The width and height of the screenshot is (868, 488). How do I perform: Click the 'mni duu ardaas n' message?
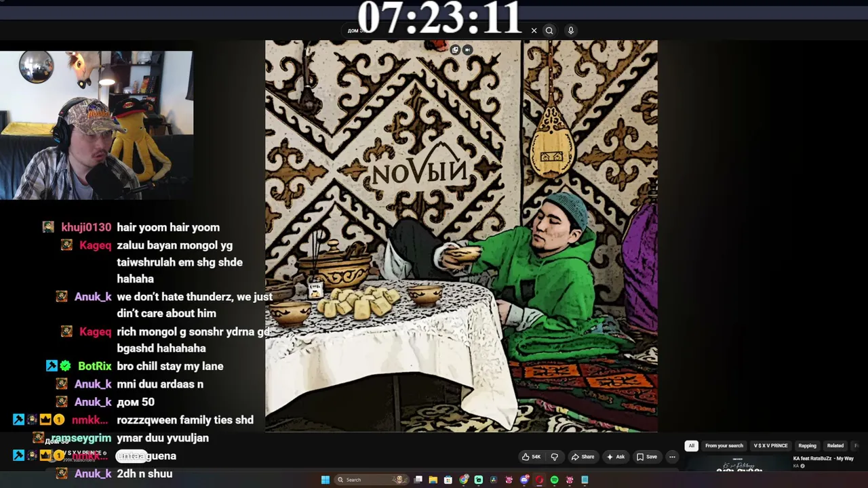click(160, 384)
